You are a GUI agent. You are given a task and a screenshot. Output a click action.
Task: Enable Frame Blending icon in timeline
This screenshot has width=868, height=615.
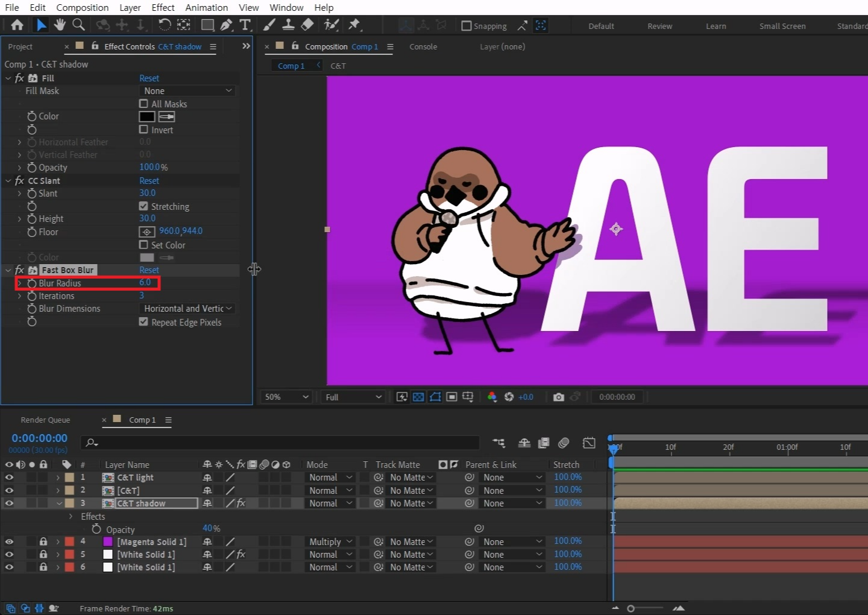(x=544, y=443)
